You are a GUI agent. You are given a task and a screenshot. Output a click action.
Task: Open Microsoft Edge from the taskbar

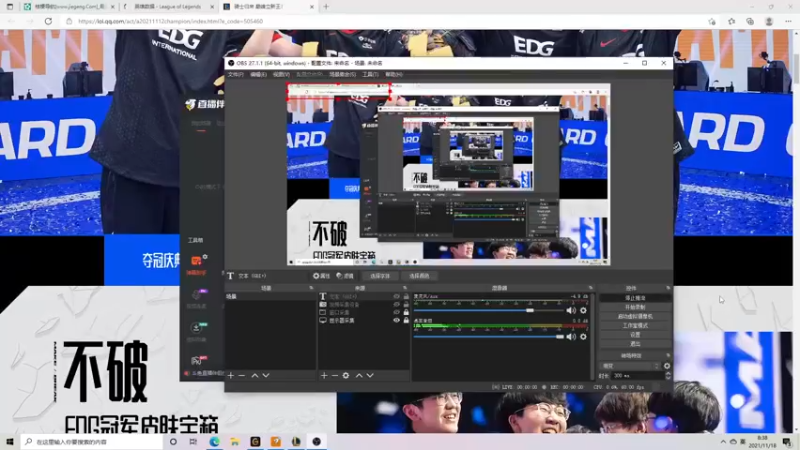214,442
